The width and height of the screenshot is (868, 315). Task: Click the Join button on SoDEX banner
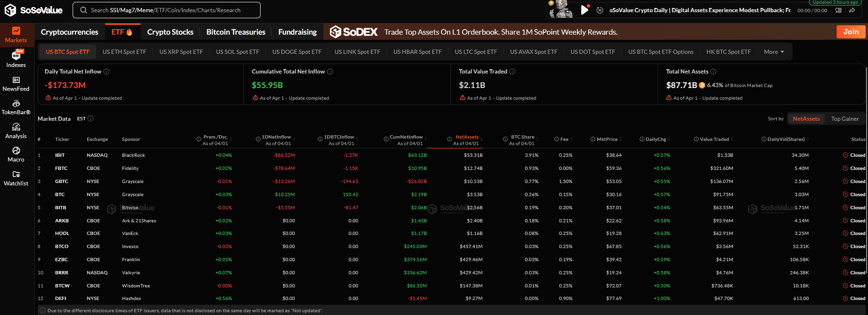point(851,32)
